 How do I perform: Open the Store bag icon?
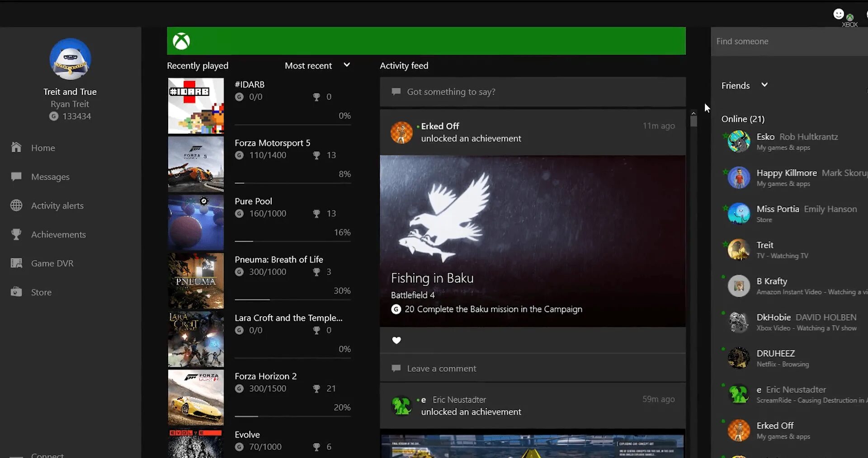coord(16,292)
